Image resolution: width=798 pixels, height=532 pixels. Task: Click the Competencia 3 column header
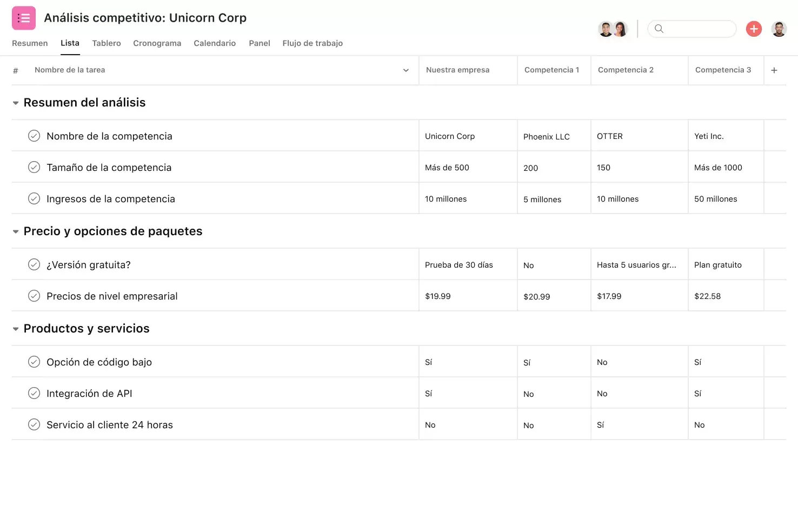pos(726,70)
